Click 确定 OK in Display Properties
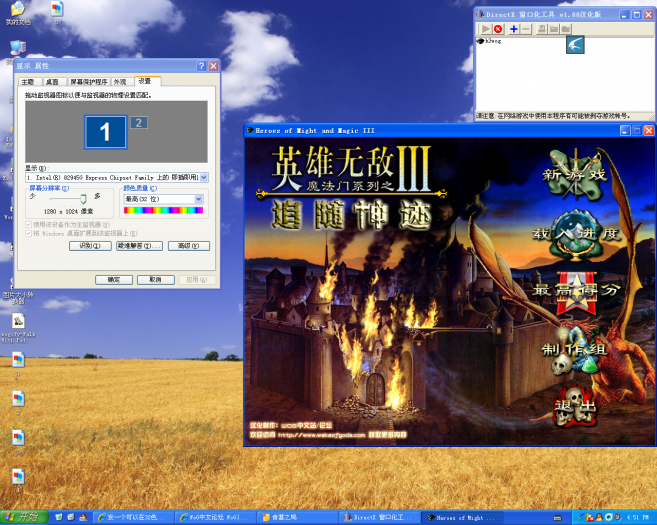657x525 pixels. click(114, 279)
